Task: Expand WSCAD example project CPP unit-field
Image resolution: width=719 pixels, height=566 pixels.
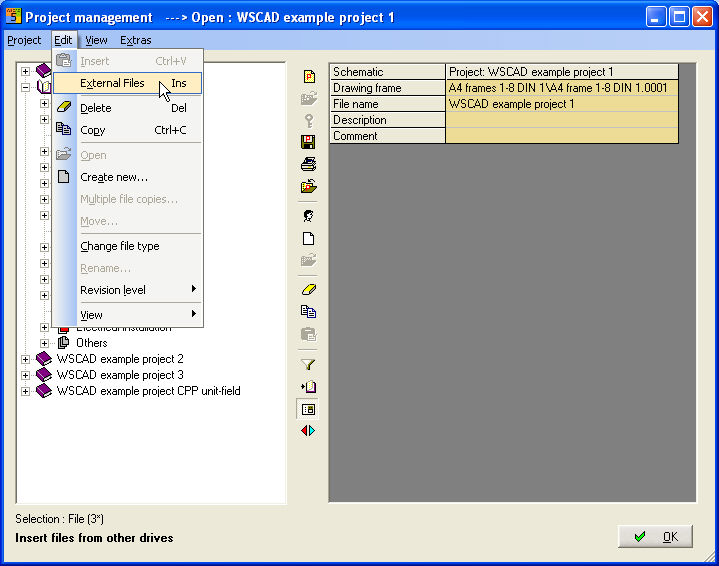Action: 26,391
